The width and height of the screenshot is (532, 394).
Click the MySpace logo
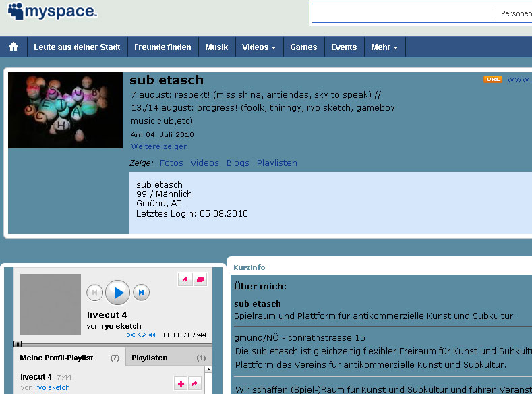click(x=52, y=11)
